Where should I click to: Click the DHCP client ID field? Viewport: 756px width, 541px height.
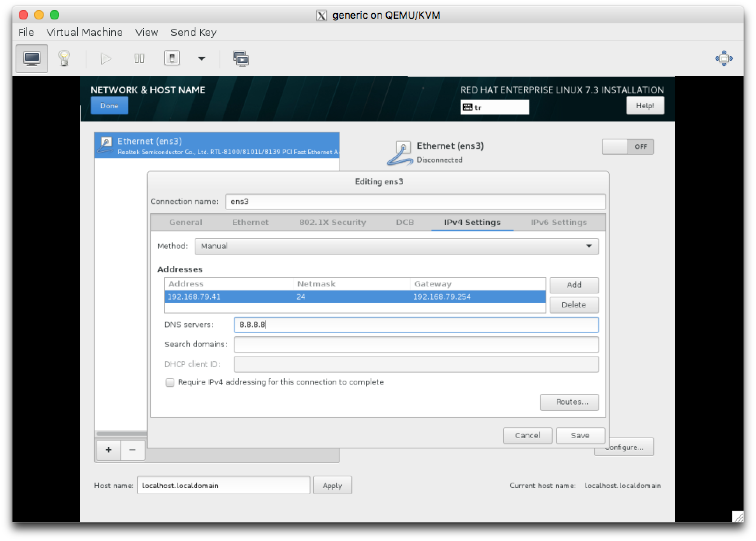[416, 364]
